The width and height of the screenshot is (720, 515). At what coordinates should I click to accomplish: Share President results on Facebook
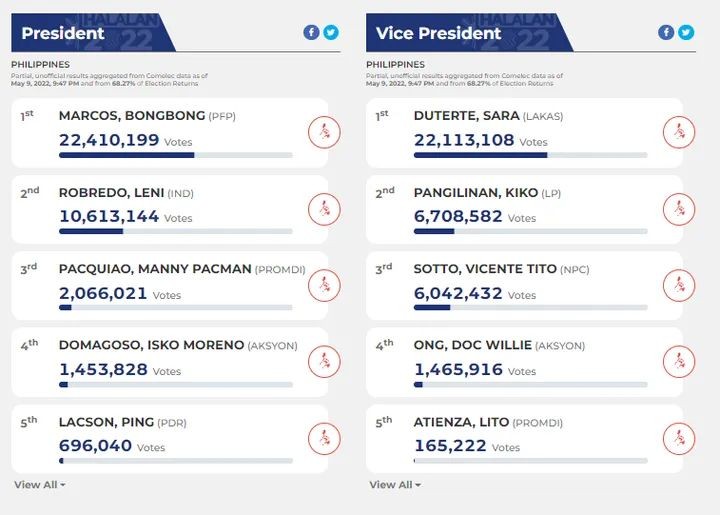311,33
